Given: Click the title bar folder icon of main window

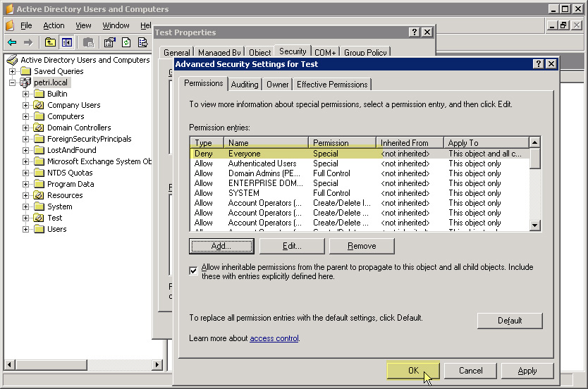Looking at the screenshot, I should pos(10,8).
